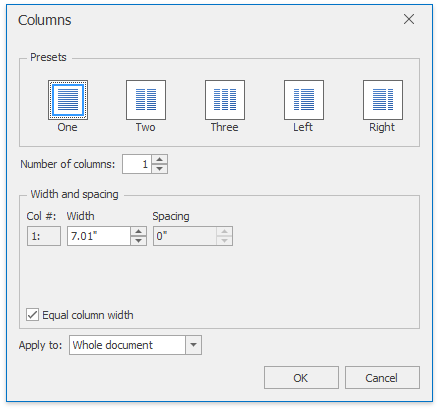Select the Left column preset icon

[x=304, y=100]
